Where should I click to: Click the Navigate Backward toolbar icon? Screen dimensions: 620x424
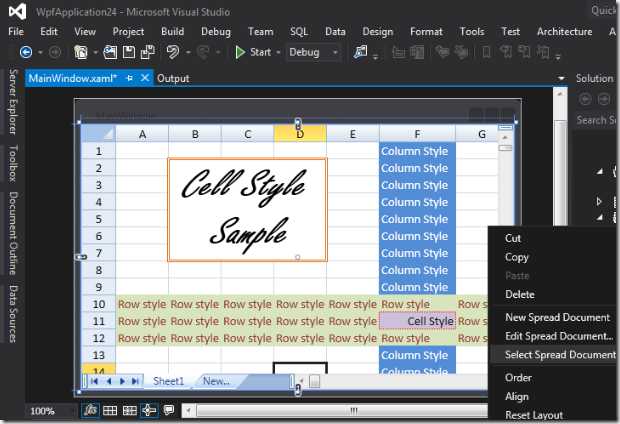(24, 52)
